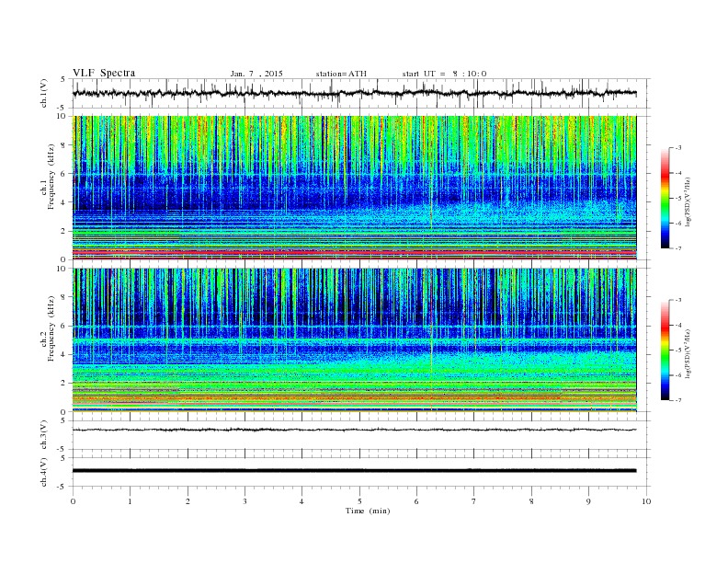Click the "4" kHz tick of ch.2 spectrogram
The width and height of the screenshot is (728, 563).
(x=63, y=354)
